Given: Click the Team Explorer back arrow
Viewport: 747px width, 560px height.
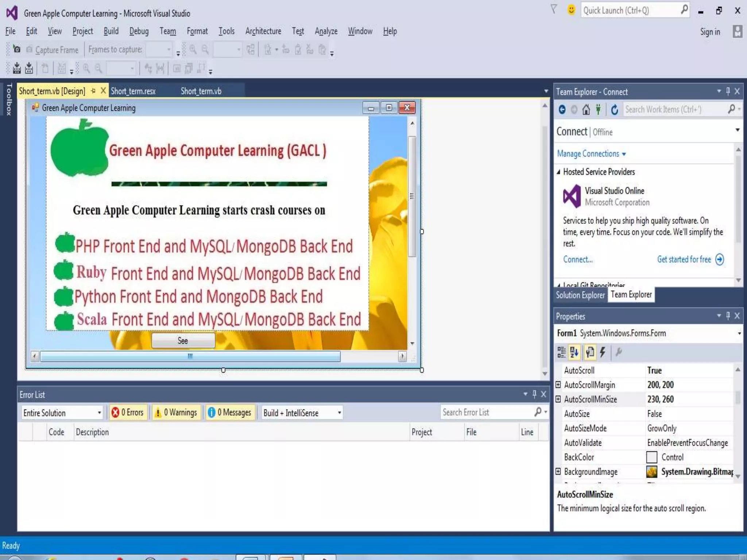Looking at the screenshot, I should point(562,109).
